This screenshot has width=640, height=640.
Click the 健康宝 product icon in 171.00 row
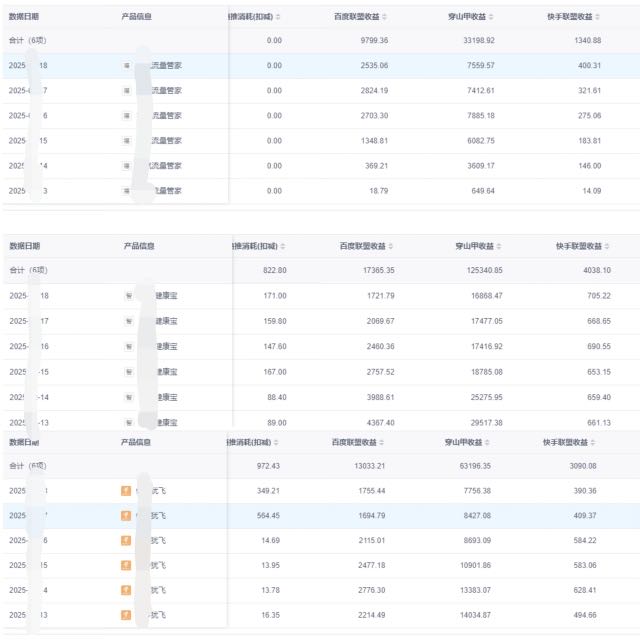point(128,296)
